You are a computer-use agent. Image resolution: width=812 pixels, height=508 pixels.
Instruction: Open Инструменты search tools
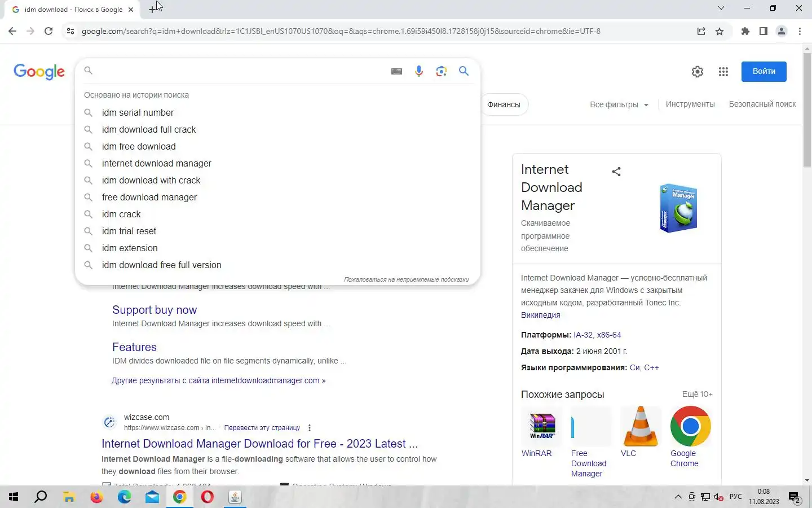pos(690,104)
